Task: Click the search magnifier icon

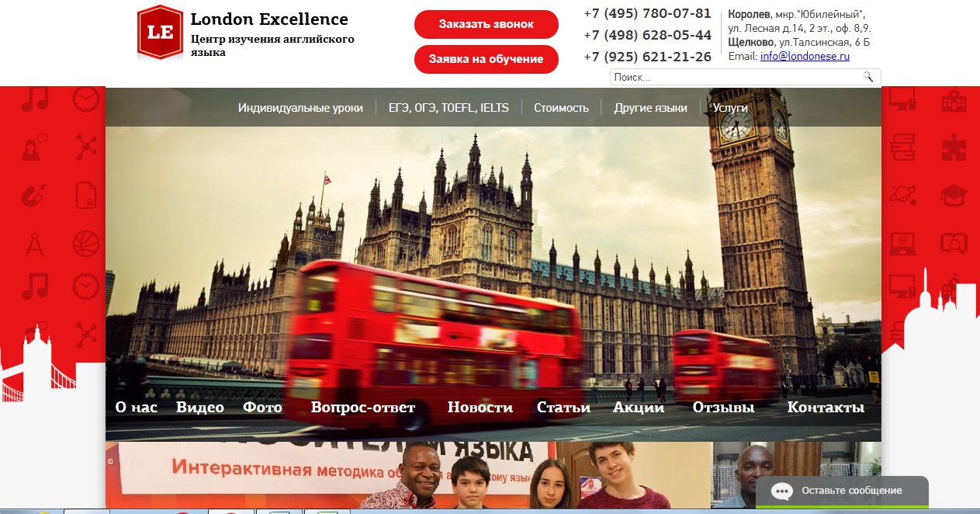Action: [868, 77]
